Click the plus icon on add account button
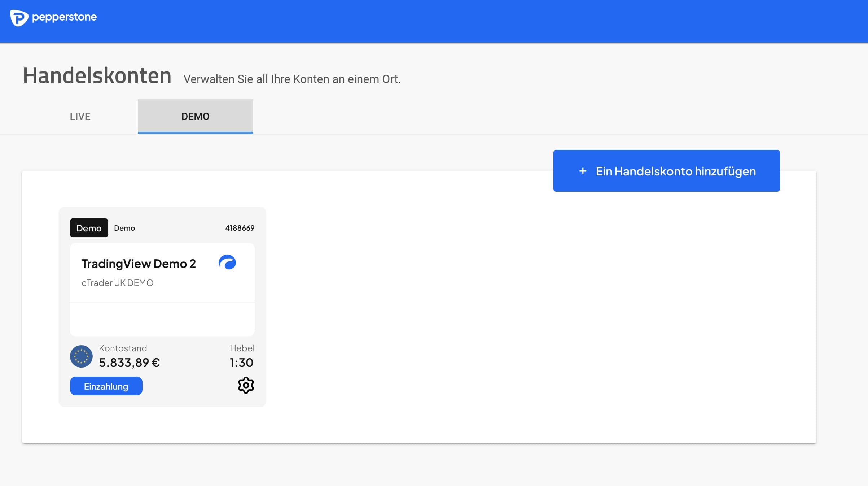This screenshot has height=486, width=868. pos(583,171)
